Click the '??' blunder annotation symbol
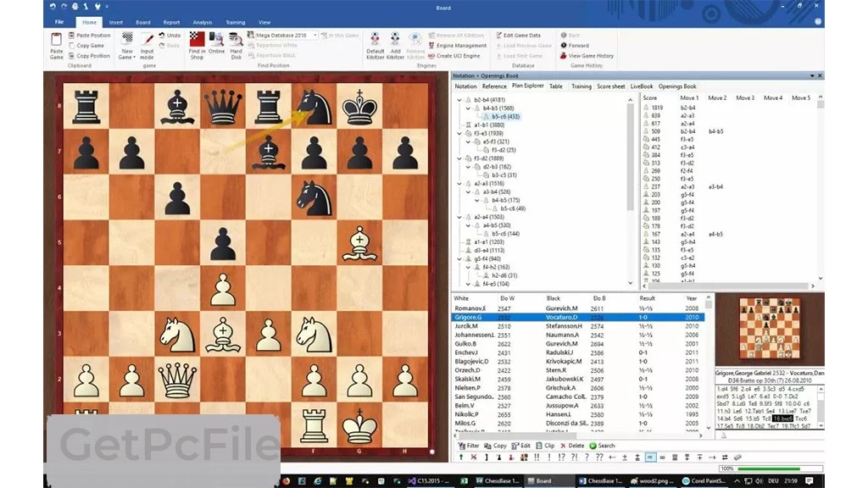The height and width of the screenshot is (488, 868). tap(599, 457)
